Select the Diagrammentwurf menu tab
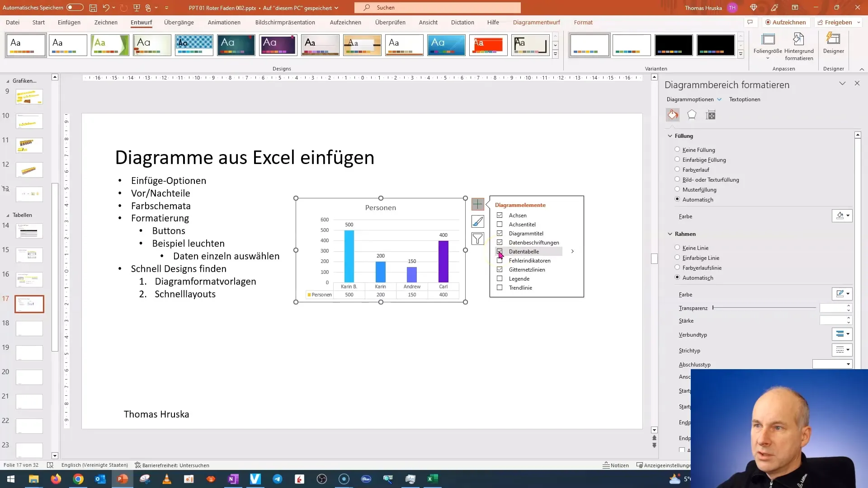Viewport: 868px width, 488px height. (537, 22)
